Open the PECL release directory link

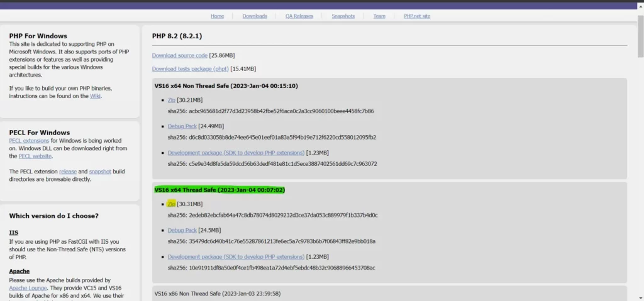(x=68, y=172)
